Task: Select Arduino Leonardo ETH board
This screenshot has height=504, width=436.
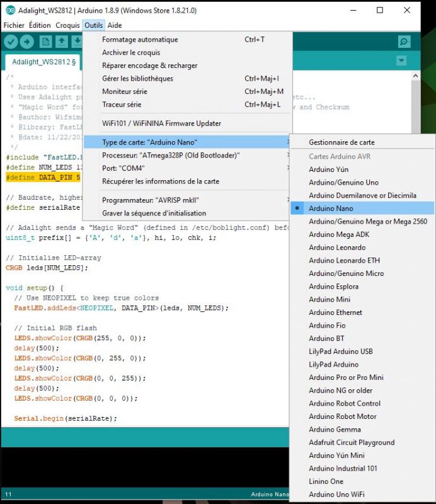Action: [x=362, y=260]
